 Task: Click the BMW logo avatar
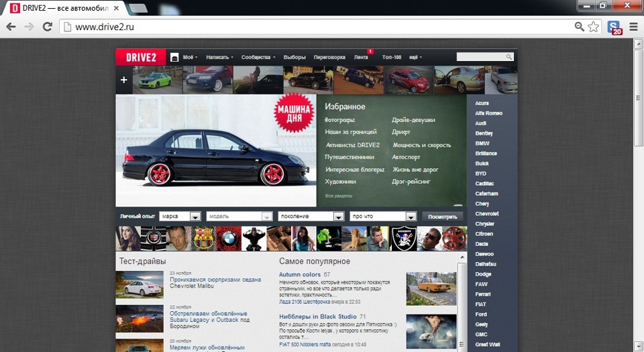pos(229,239)
